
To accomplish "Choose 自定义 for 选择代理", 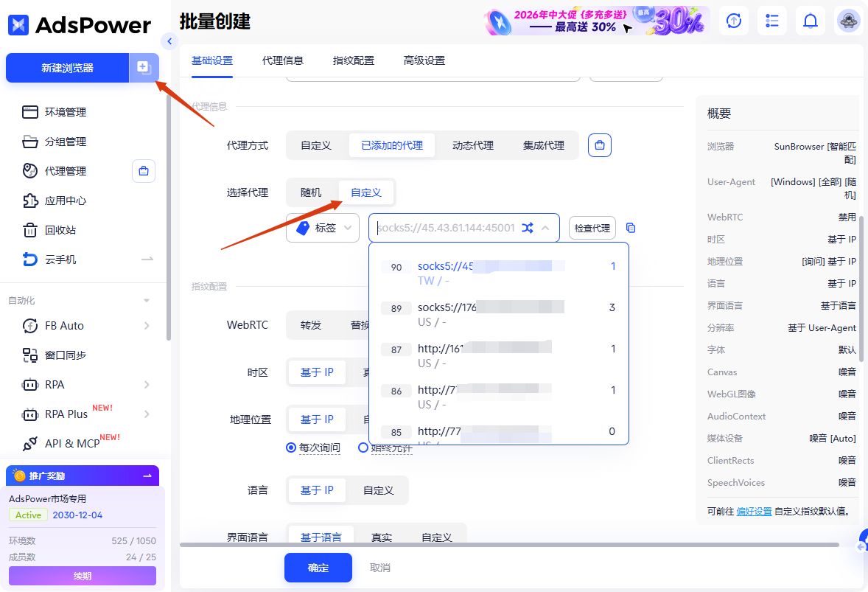I will (x=366, y=192).
